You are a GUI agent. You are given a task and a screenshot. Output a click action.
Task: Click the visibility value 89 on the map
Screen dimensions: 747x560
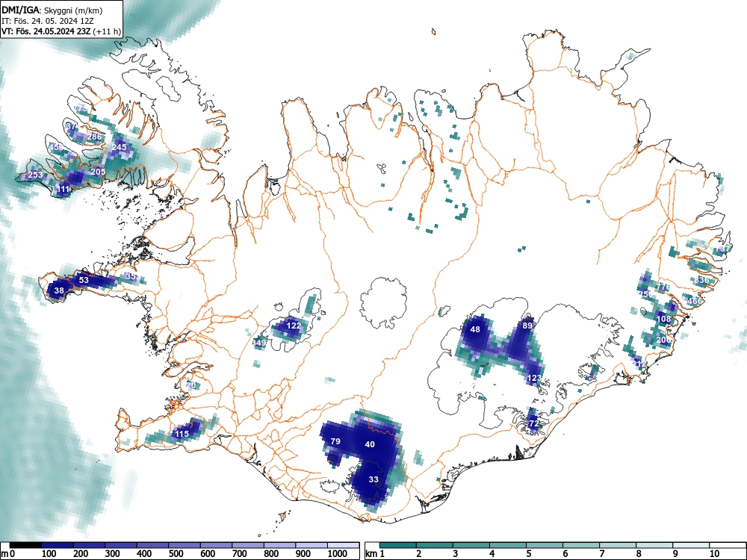click(x=527, y=326)
